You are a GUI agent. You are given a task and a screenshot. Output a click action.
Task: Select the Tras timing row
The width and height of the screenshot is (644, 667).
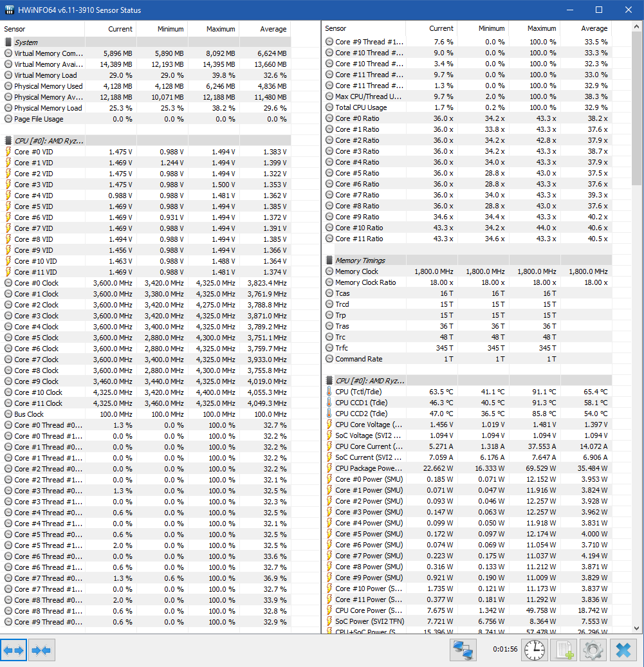467,326
